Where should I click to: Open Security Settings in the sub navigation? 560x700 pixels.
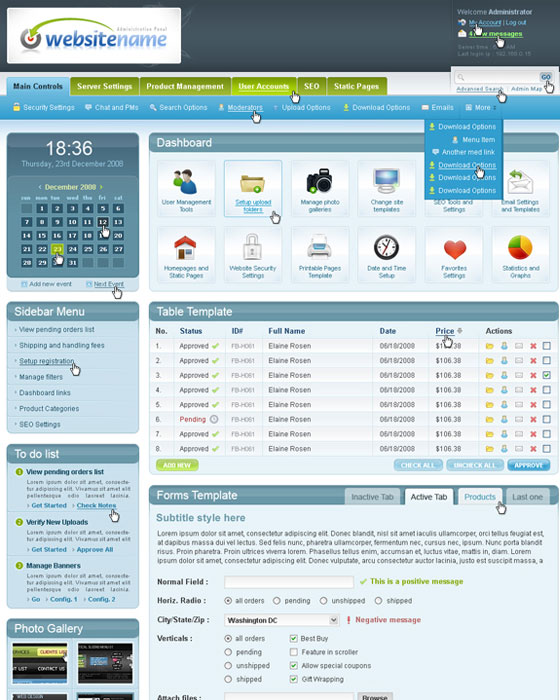tap(44, 108)
